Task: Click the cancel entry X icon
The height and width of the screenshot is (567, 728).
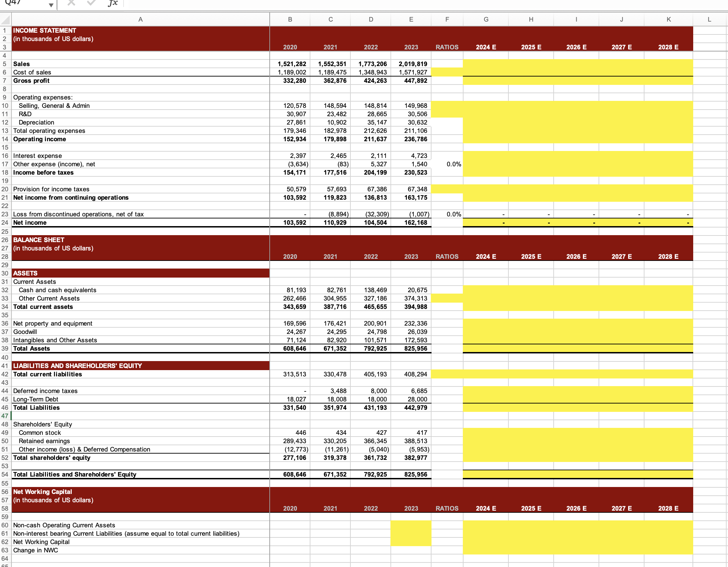Action: (71, 3)
